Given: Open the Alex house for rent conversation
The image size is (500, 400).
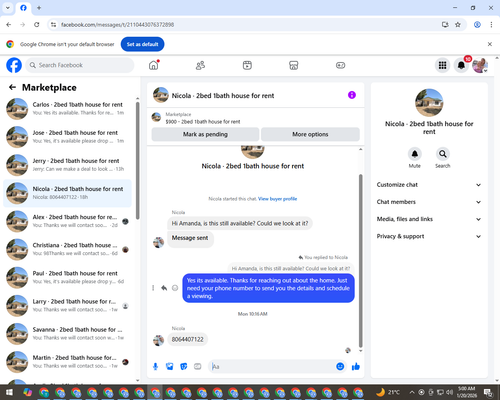Looking at the screenshot, I should click(67, 221).
